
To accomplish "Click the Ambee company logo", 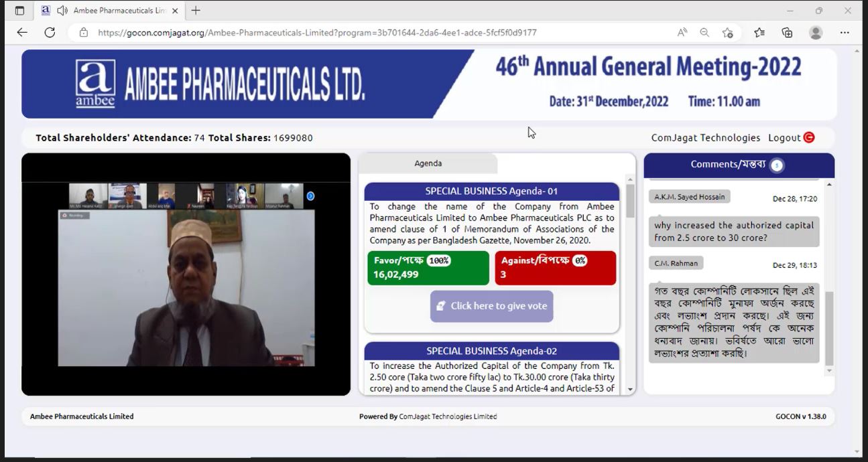I will [x=95, y=84].
